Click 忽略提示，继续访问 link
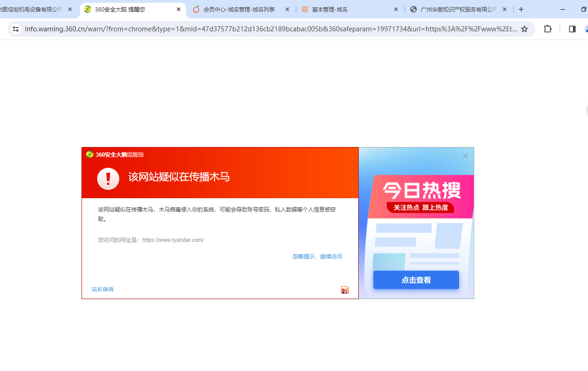The width and height of the screenshot is (588, 371). 317,257
